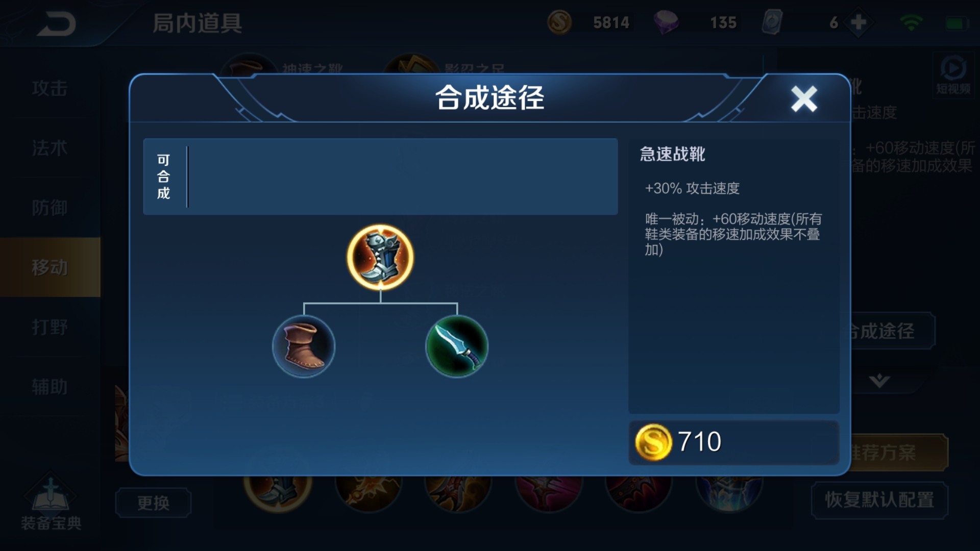Image resolution: width=980 pixels, height=551 pixels.
Task: Expand the down chevron below 合成途径 button
Action: coord(879,381)
